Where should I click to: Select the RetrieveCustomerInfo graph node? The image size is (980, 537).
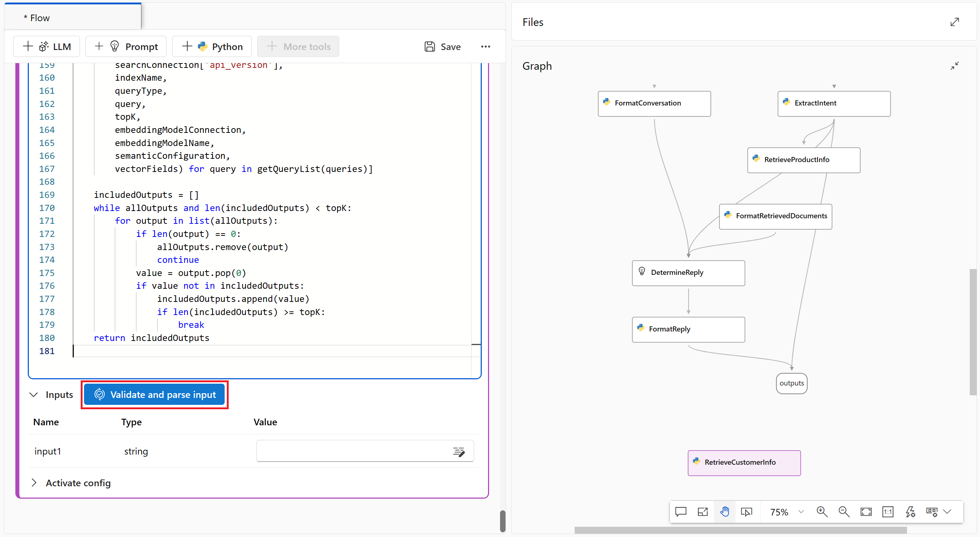[744, 463]
